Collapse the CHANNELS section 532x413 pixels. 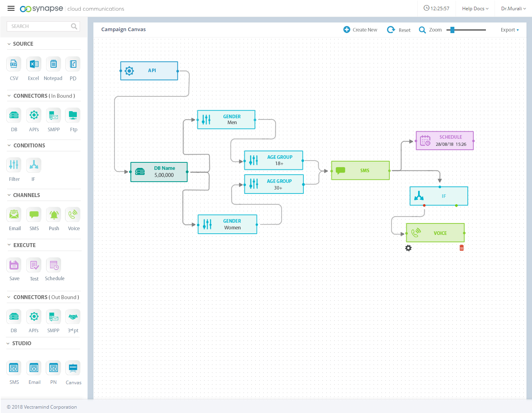(x=9, y=195)
